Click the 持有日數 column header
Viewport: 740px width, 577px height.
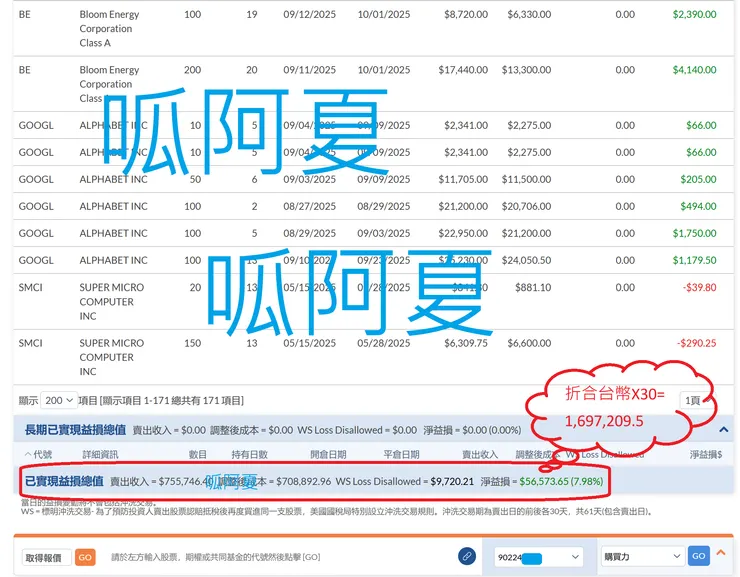click(250, 454)
